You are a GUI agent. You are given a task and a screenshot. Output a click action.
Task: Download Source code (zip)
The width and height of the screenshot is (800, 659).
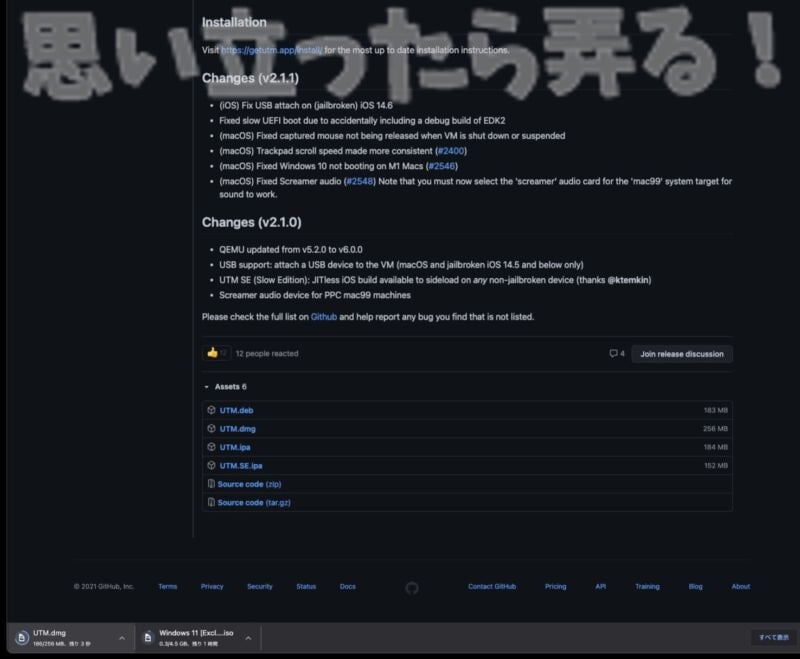coord(249,484)
